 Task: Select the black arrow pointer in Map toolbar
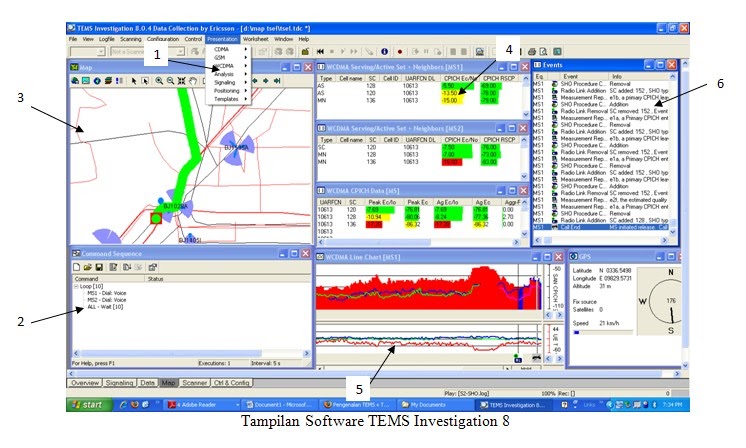pyautogui.click(x=134, y=81)
